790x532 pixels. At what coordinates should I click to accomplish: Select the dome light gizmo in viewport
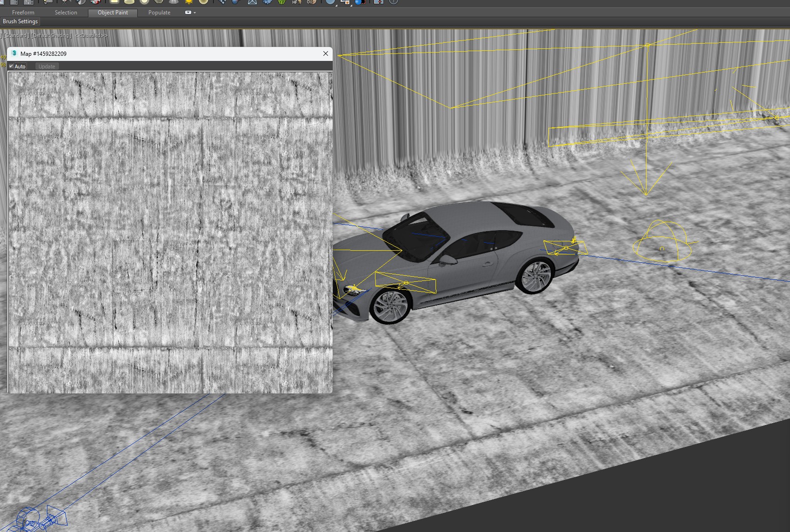tap(662, 241)
